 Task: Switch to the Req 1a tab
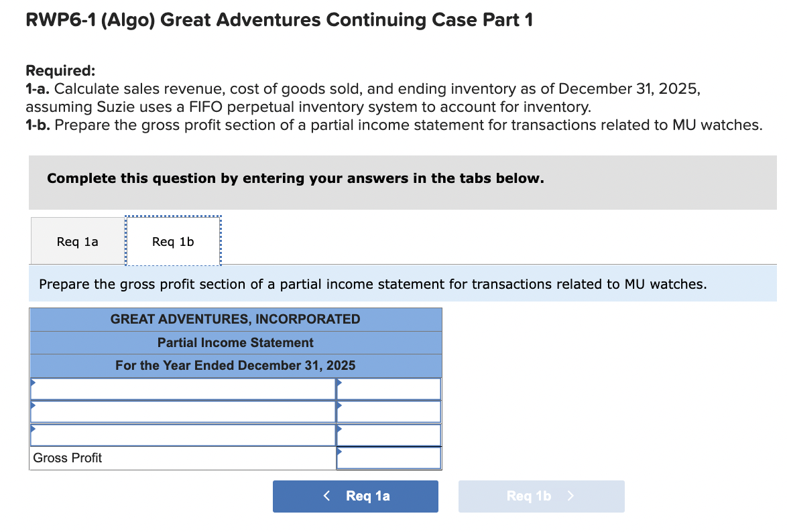(76, 241)
